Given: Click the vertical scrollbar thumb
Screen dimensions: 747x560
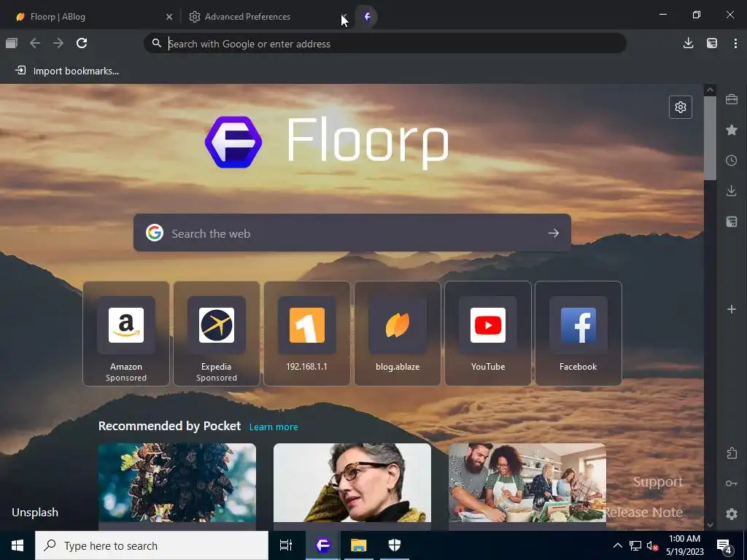Looking at the screenshot, I should [x=710, y=138].
